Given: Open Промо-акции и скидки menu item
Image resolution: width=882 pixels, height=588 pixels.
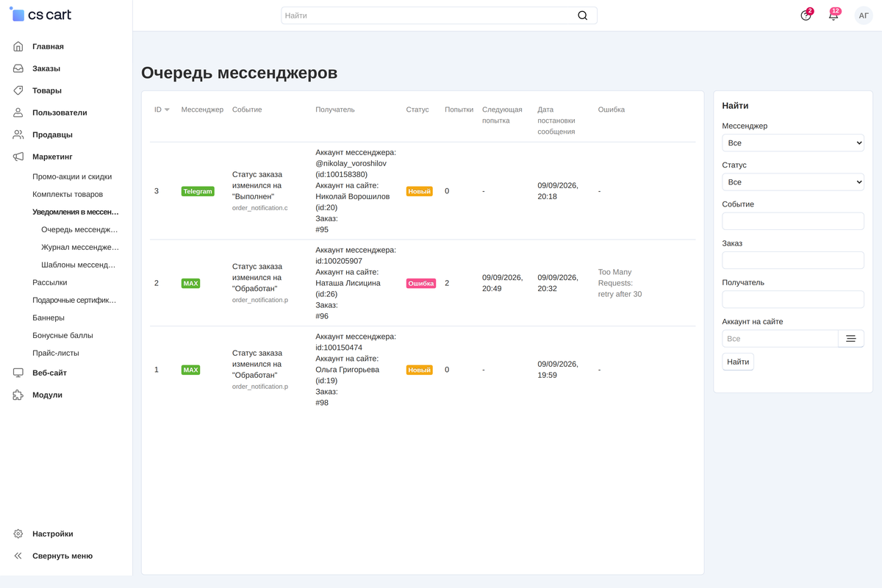Looking at the screenshot, I should coord(72,176).
